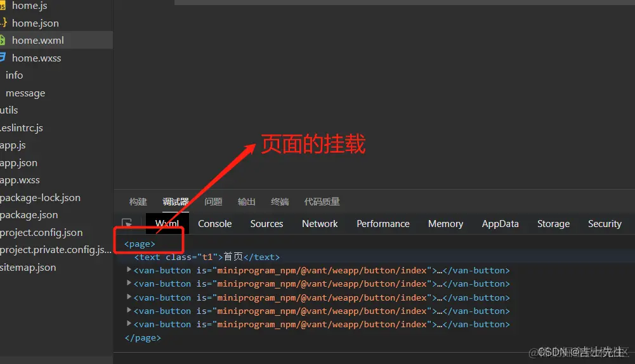The width and height of the screenshot is (635, 364).
Task: Select home.wxml in the explorer
Action: tap(37, 41)
